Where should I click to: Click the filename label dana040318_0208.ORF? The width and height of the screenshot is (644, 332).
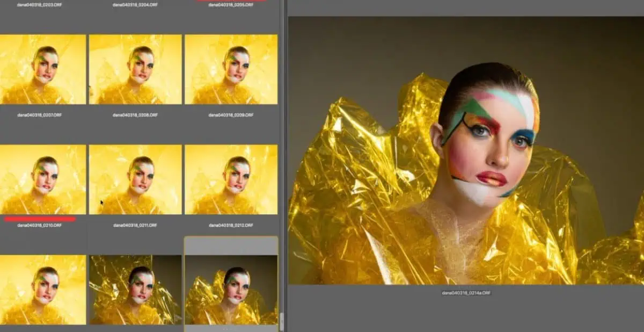point(135,115)
